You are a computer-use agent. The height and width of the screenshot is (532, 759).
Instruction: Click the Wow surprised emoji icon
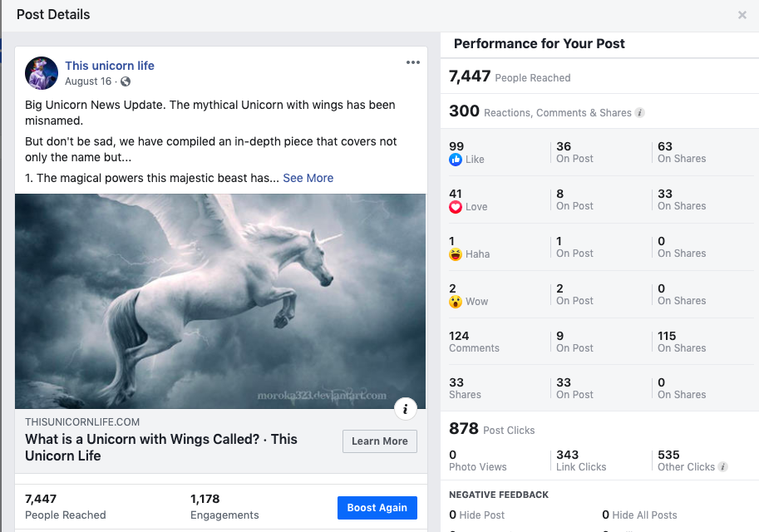tap(456, 302)
